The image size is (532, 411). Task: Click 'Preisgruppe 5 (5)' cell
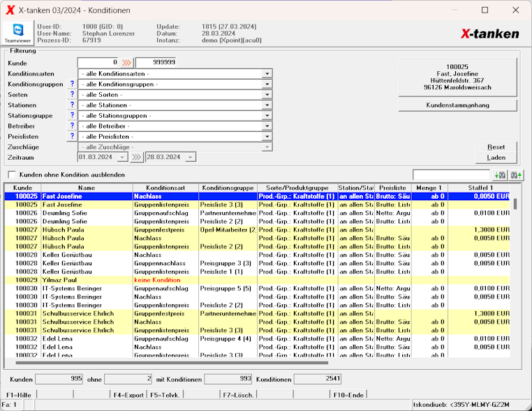tap(228, 289)
